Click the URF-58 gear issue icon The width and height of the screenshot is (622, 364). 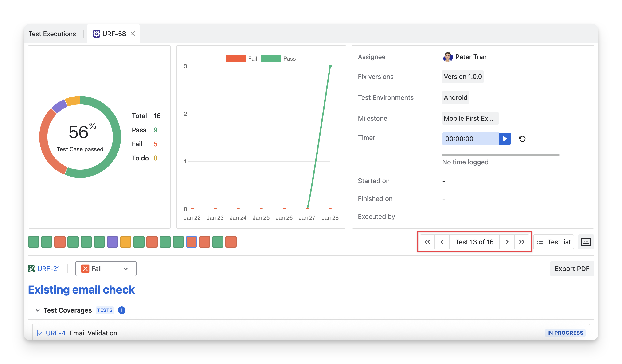pos(96,34)
